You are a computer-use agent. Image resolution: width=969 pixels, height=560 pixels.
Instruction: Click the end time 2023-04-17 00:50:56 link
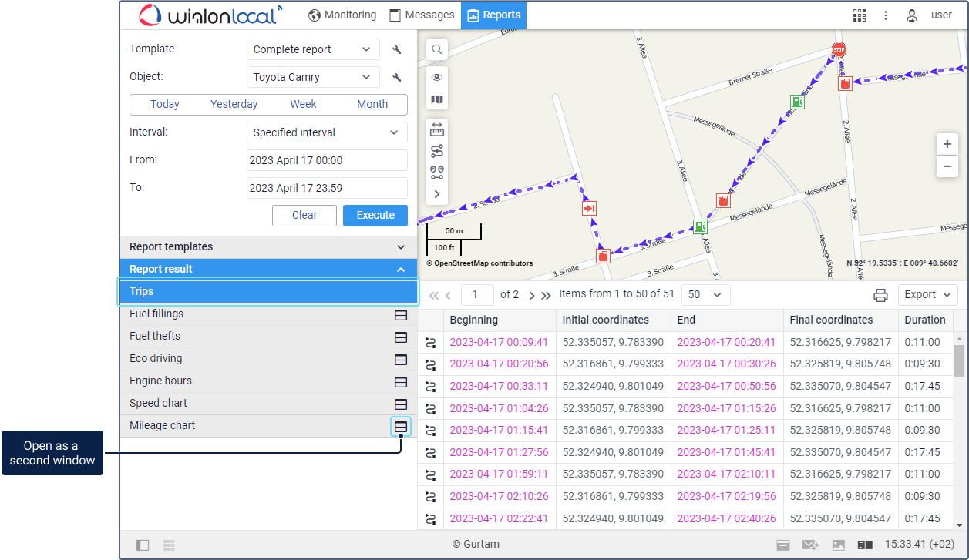(x=726, y=387)
